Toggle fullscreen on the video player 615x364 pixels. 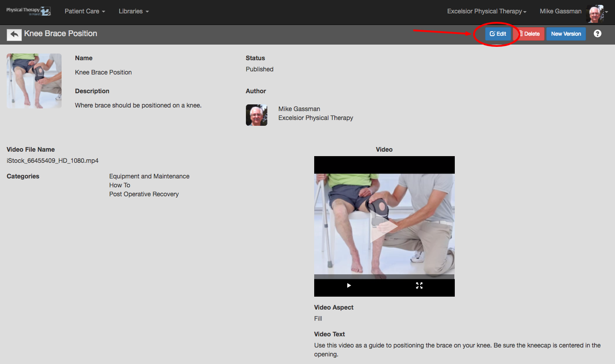[x=419, y=285]
